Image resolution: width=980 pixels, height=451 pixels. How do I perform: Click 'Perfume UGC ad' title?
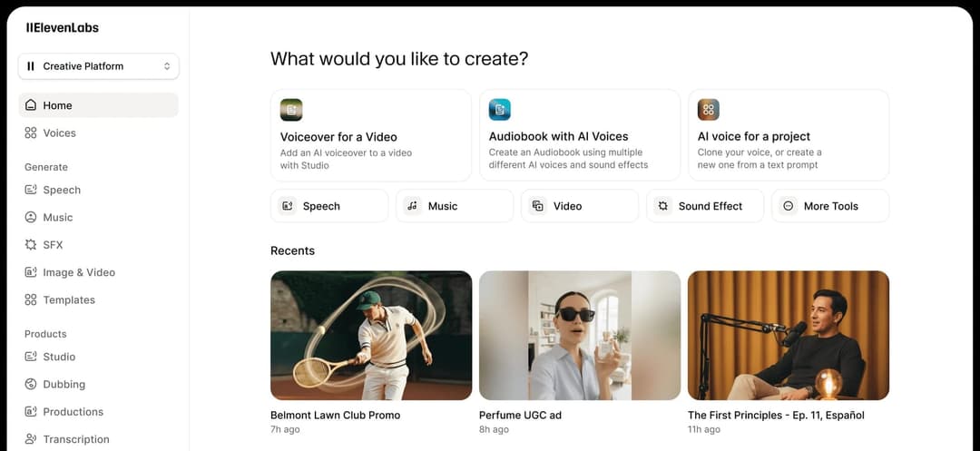point(521,415)
